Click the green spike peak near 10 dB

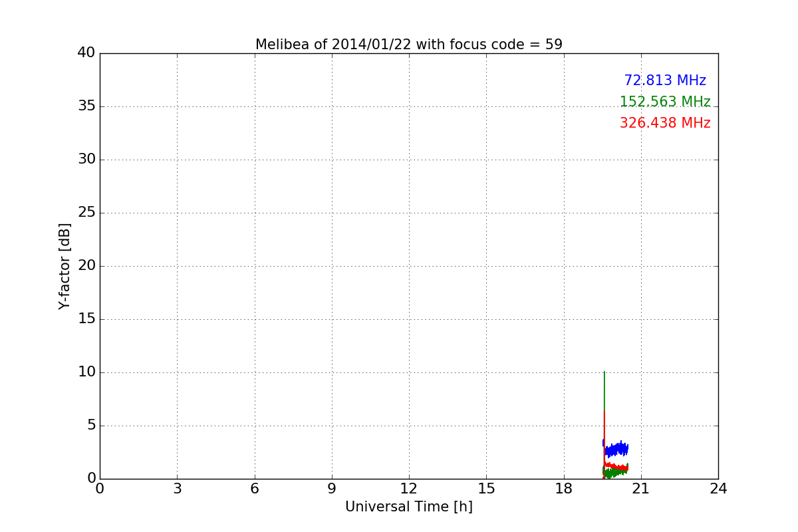pos(604,374)
